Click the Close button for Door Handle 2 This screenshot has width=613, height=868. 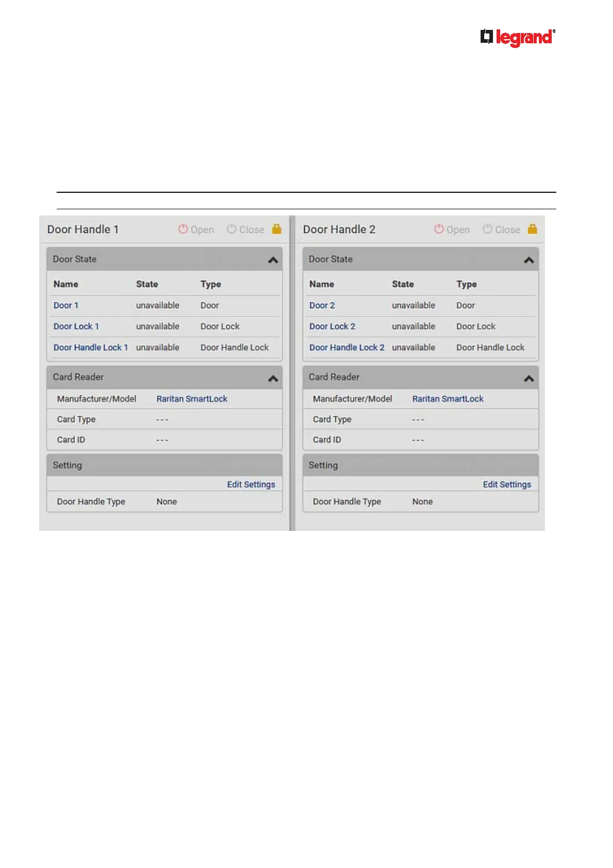501,229
